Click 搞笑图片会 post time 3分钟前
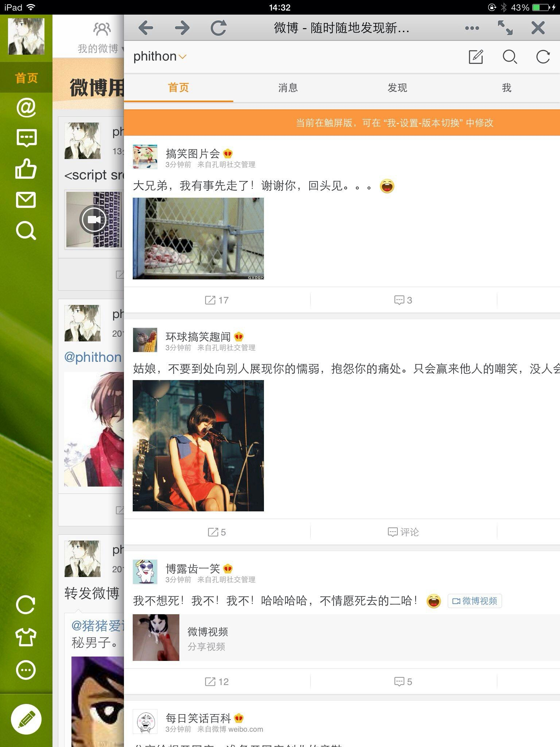This screenshot has width=560, height=747. [178, 165]
